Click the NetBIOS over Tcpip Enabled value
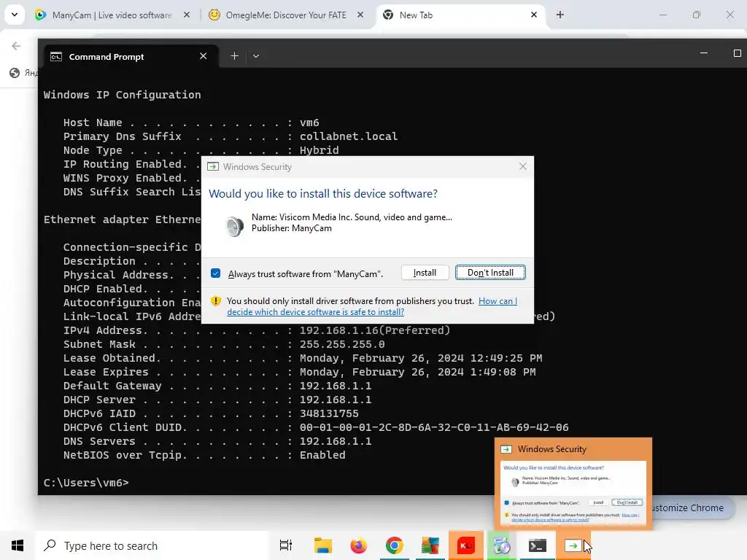The image size is (747, 560). [x=322, y=455]
